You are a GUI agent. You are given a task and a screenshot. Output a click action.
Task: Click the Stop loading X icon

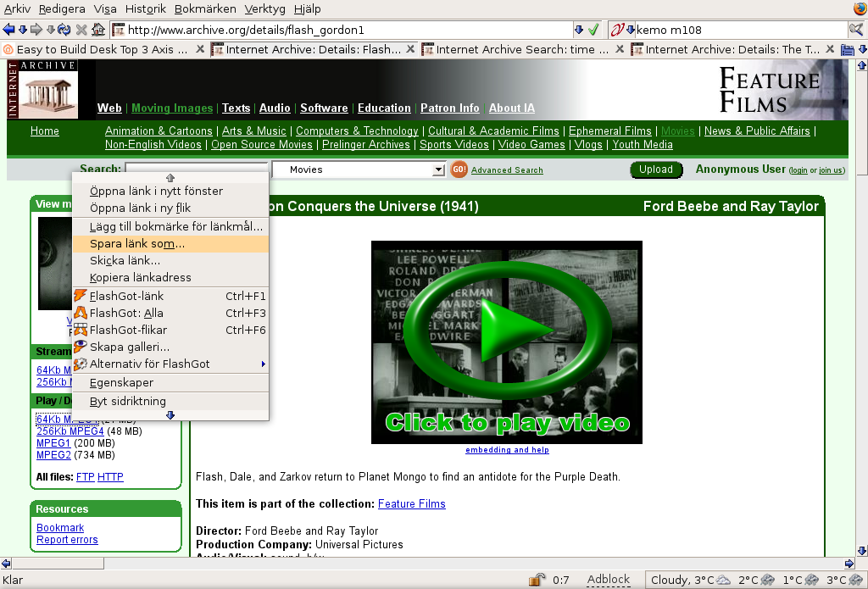tap(81, 30)
